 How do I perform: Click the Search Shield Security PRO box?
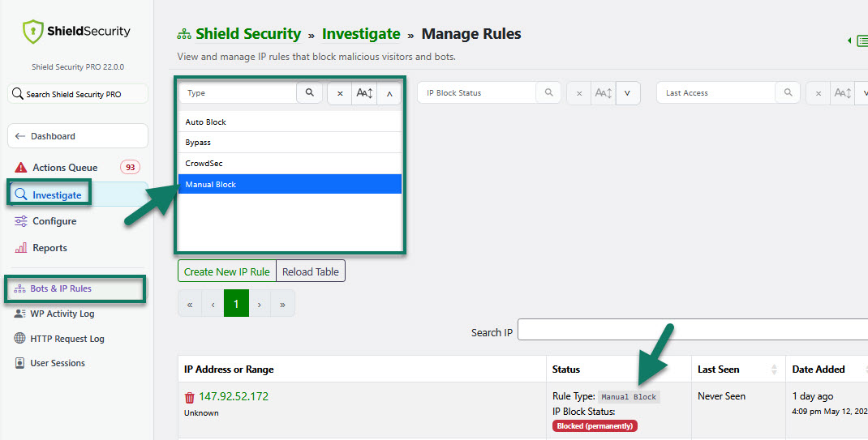78,94
